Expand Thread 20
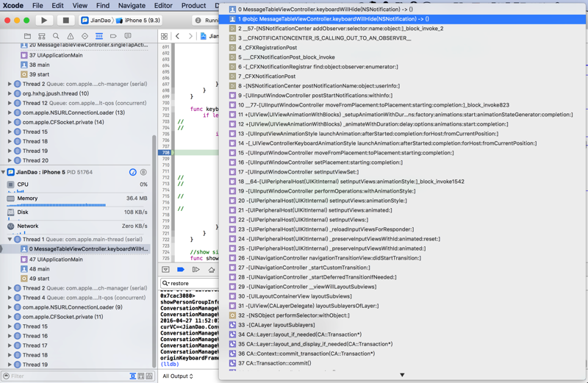 pos(10,160)
